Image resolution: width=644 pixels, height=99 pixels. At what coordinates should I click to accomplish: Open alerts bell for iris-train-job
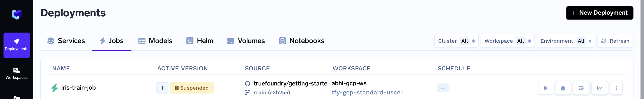click(x=563, y=88)
